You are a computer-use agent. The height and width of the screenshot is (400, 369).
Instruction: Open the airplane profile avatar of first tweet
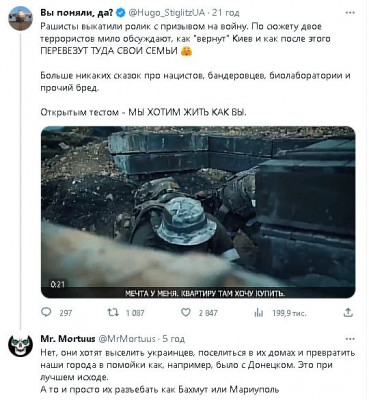[20, 18]
